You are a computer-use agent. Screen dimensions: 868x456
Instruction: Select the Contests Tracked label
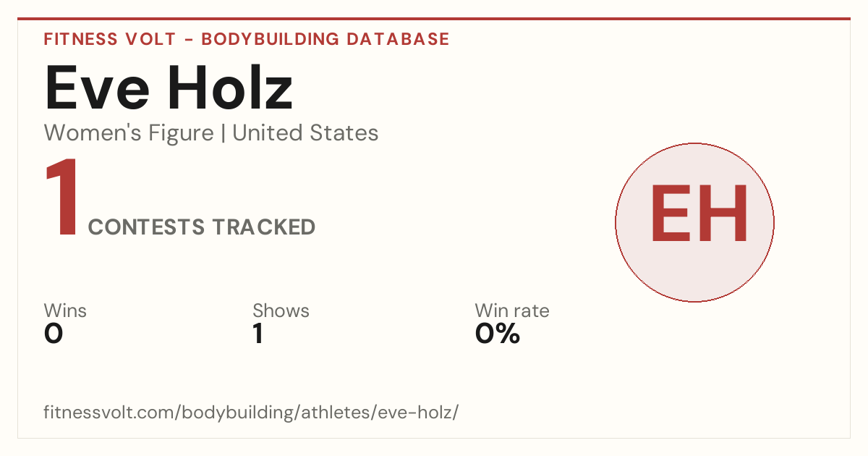202,227
